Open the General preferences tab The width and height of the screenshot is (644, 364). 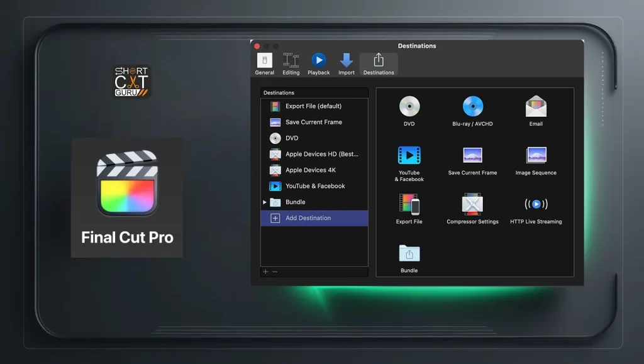[265, 64]
